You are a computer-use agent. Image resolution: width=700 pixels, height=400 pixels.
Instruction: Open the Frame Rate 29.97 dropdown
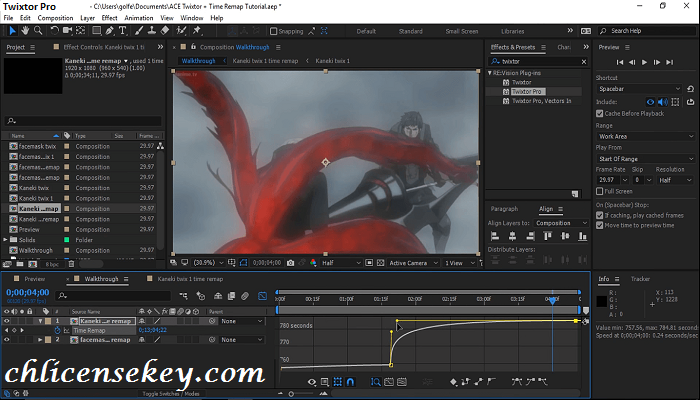click(612, 180)
